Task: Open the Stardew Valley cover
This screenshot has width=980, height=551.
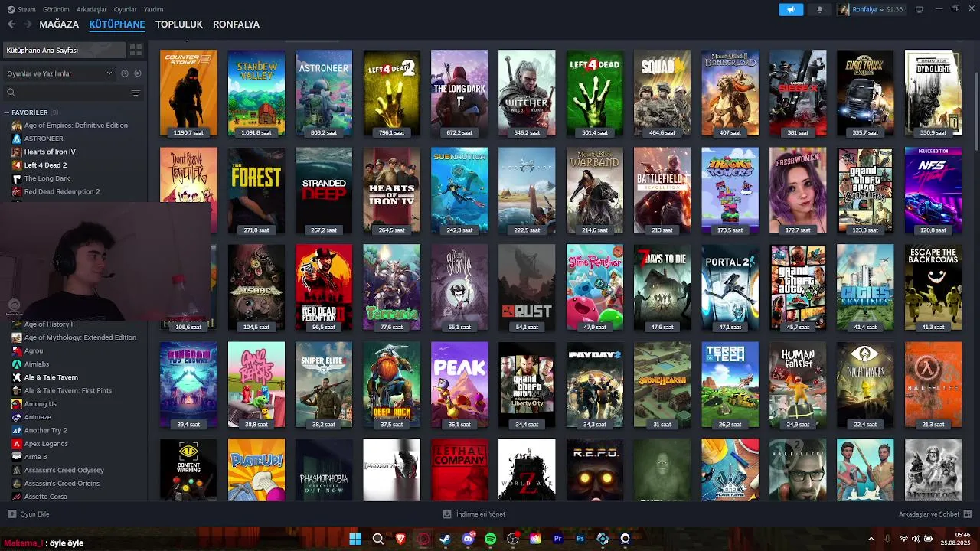Action: click(x=256, y=93)
